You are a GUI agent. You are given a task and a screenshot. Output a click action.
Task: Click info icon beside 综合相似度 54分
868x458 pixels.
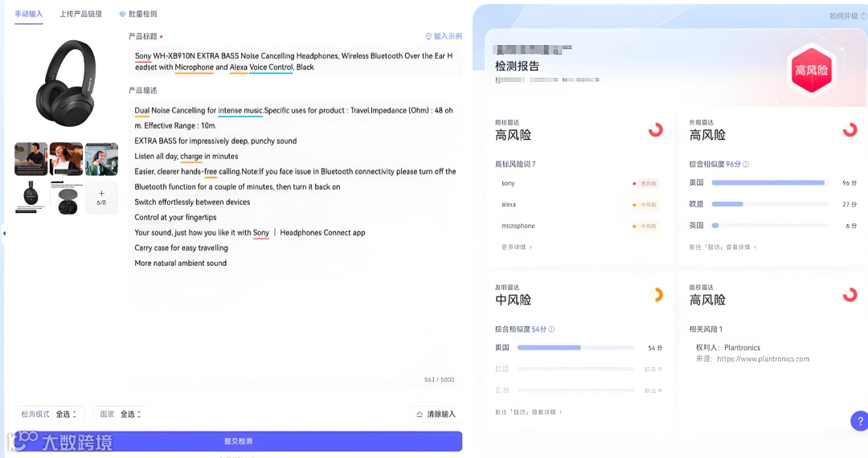(551, 329)
